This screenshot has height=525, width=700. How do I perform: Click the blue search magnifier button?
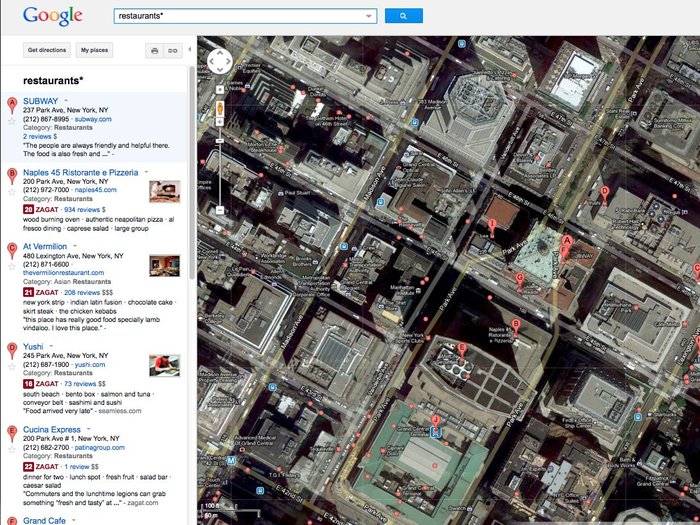(x=404, y=16)
